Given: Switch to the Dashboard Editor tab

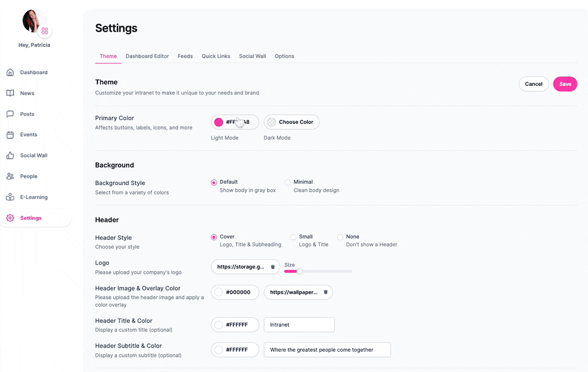Looking at the screenshot, I should click(x=147, y=56).
